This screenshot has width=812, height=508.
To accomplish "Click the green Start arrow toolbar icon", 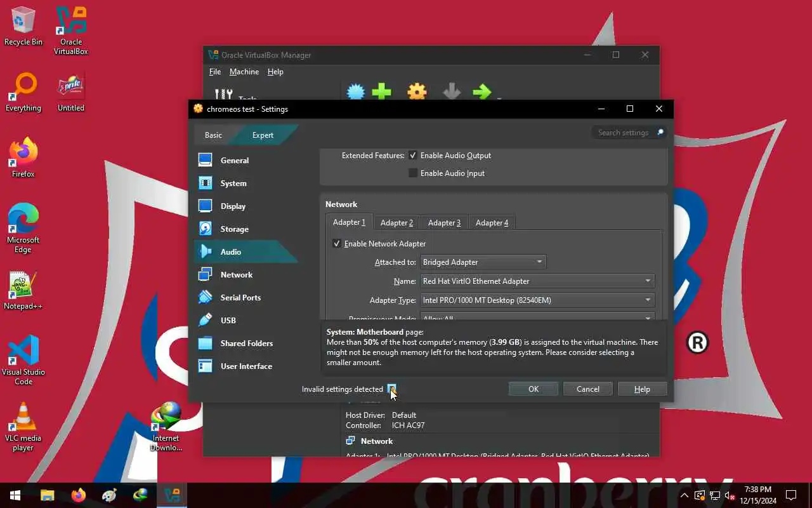I will (482, 93).
